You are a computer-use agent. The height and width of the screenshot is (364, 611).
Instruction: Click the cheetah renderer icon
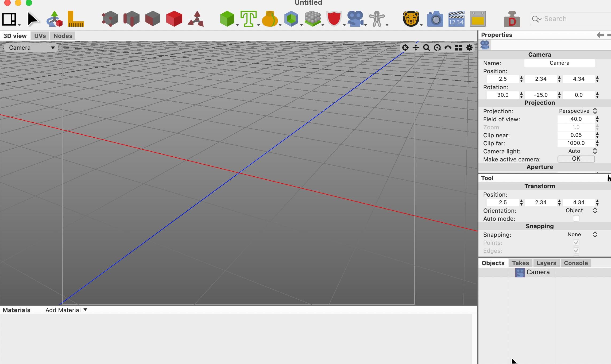pos(411,19)
